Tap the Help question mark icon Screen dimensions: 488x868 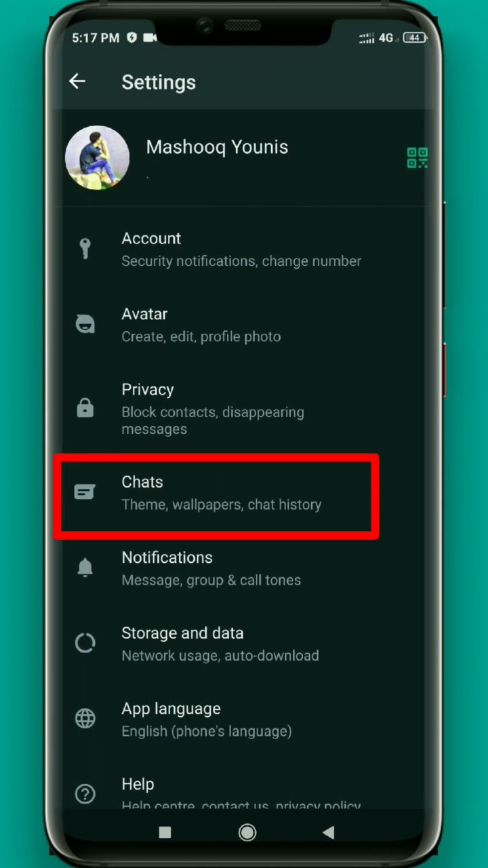click(x=85, y=793)
